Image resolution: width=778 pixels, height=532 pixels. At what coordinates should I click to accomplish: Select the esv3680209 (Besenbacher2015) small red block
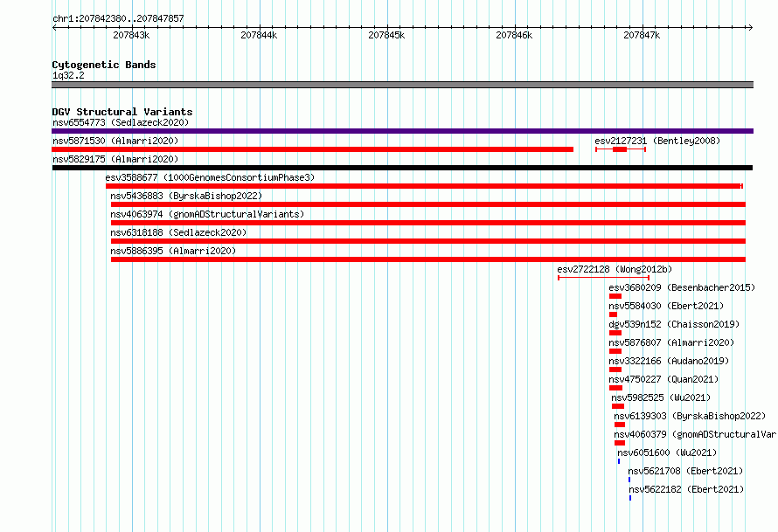pos(615,296)
